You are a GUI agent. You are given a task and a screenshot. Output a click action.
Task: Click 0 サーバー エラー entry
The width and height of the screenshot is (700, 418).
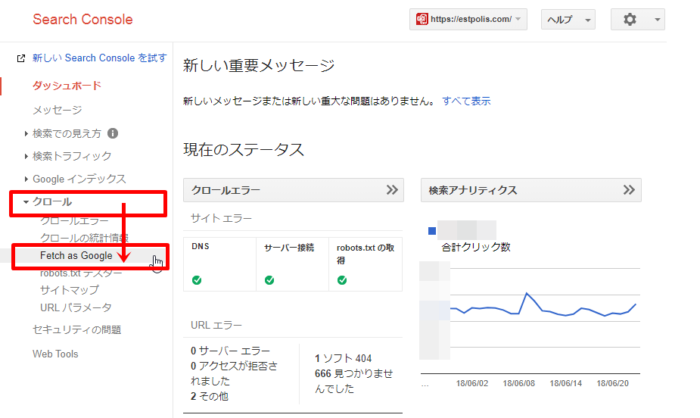coord(230,351)
